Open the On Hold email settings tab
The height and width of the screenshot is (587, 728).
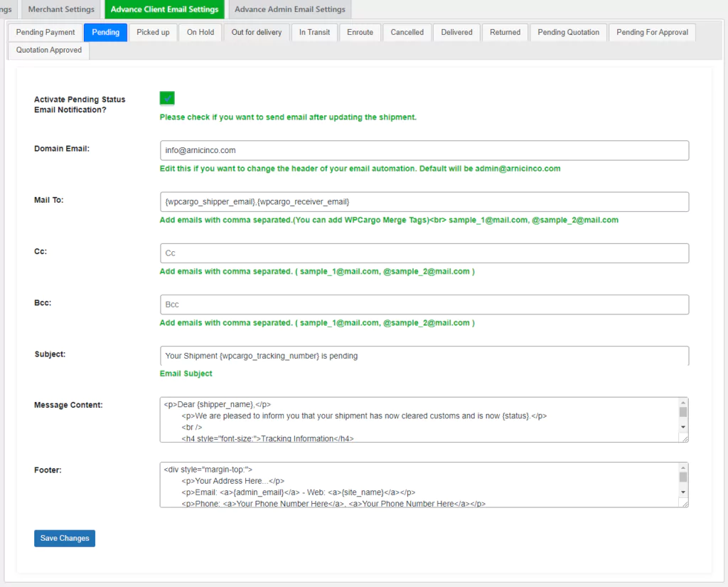point(200,32)
